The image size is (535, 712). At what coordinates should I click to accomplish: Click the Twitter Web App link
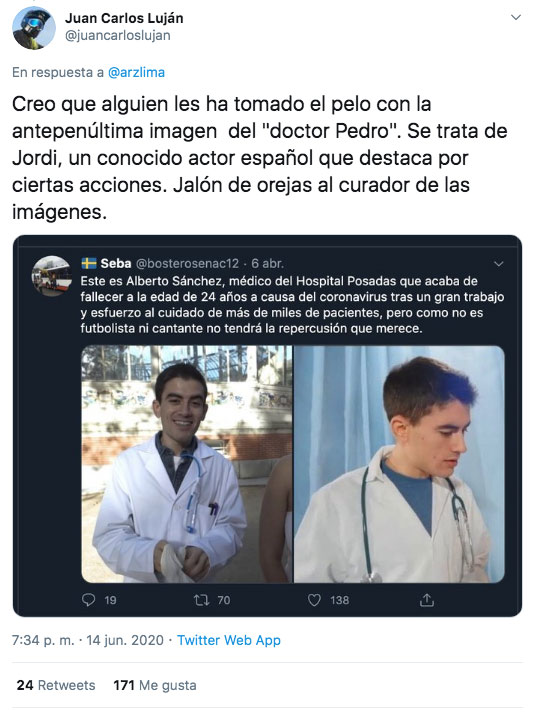(229, 640)
